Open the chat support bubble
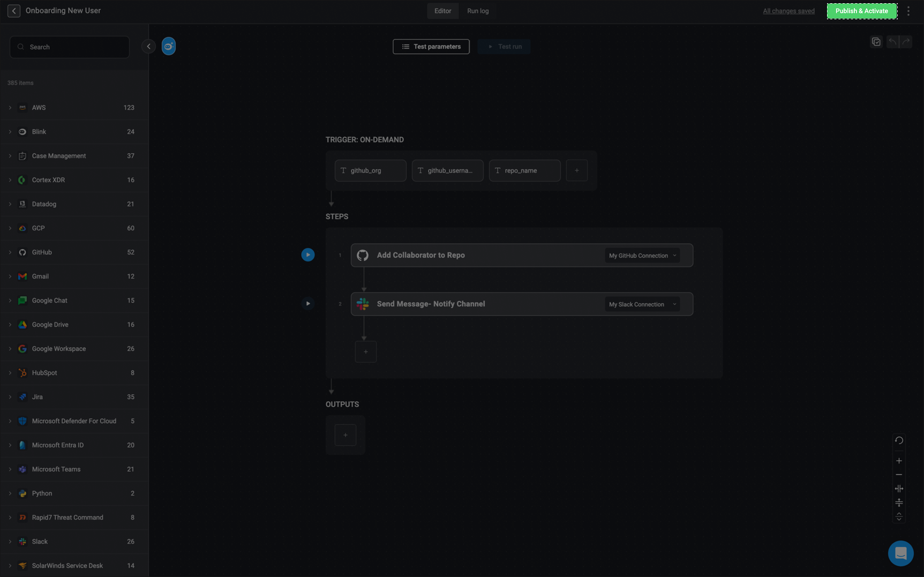The height and width of the screenshot is (577, 924). [x=901, y=553]
